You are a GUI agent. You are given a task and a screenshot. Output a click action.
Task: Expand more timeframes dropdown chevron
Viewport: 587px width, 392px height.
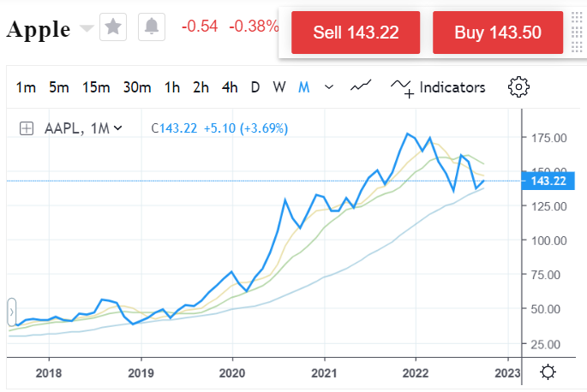pos(329,87)
